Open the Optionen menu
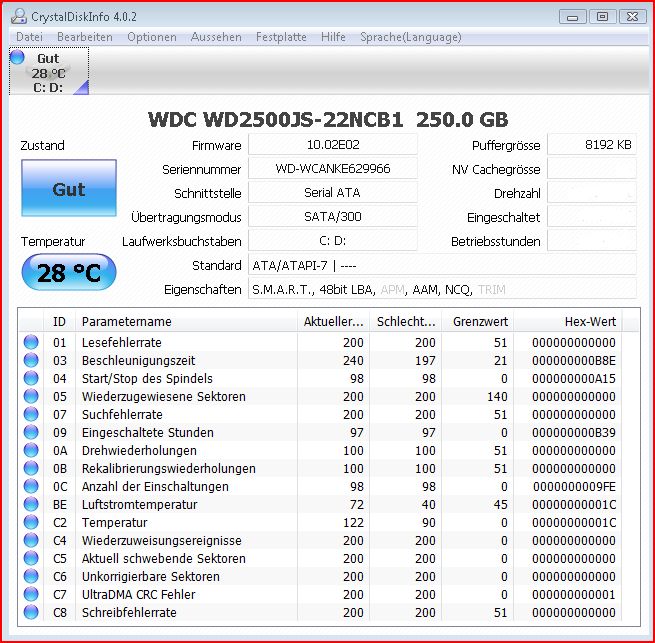The image size is (655, 643). (x=152, y=37)
